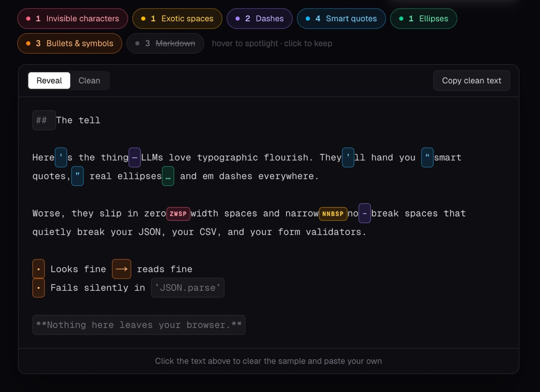The width and height of the screenshot is (540, 392).
Task: Select the closing smart quote after "quotes,"
Action: 77,176
